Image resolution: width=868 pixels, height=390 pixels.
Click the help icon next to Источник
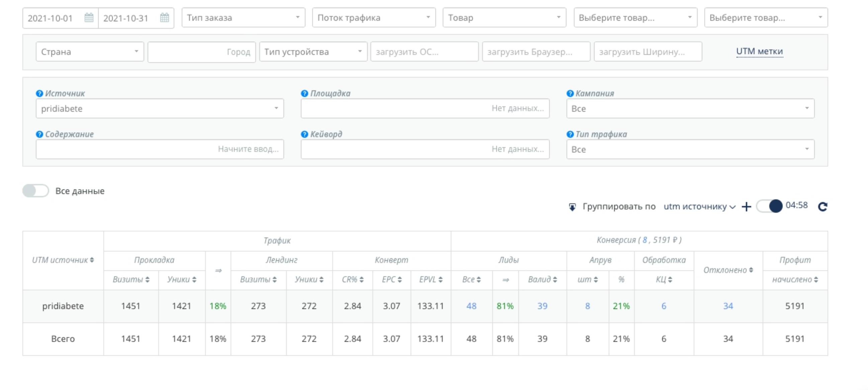pos(39,93)
